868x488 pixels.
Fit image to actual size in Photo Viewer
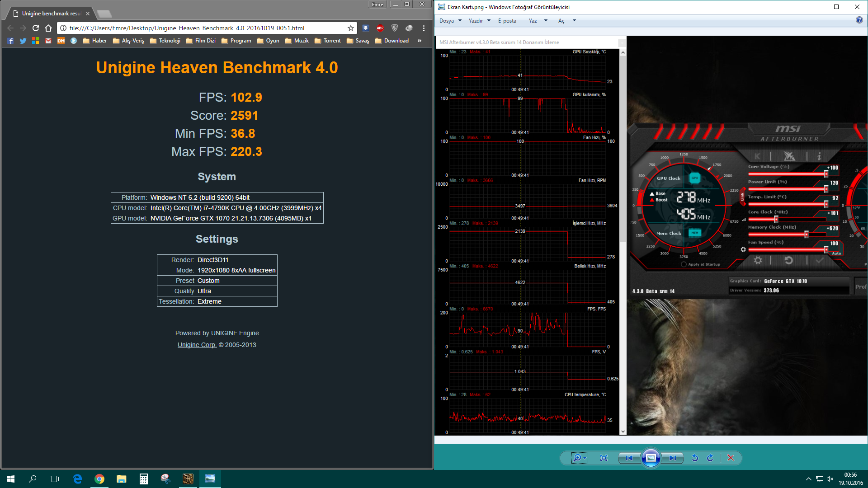coord(604,458)
